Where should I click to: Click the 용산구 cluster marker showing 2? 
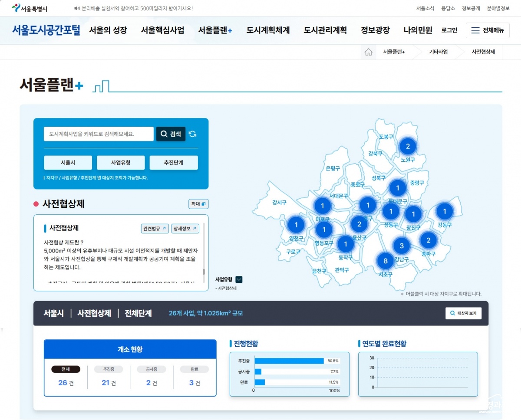click(x=359, y=224)
